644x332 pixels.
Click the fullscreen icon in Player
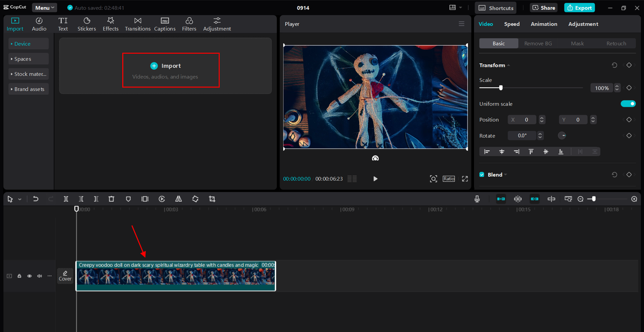(x=465, y=179)
